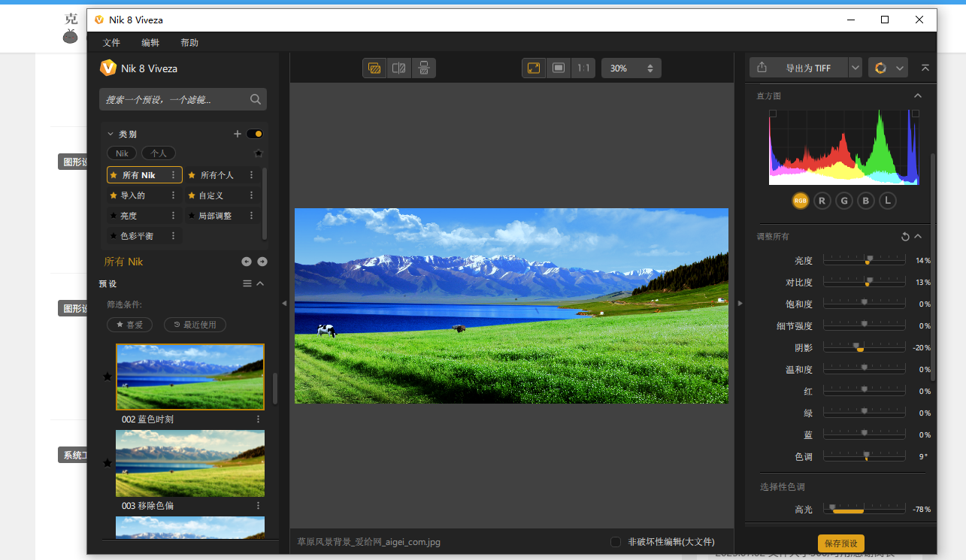Go to the next preset category arrow
The image size is (966, 560).
(262, 262)
